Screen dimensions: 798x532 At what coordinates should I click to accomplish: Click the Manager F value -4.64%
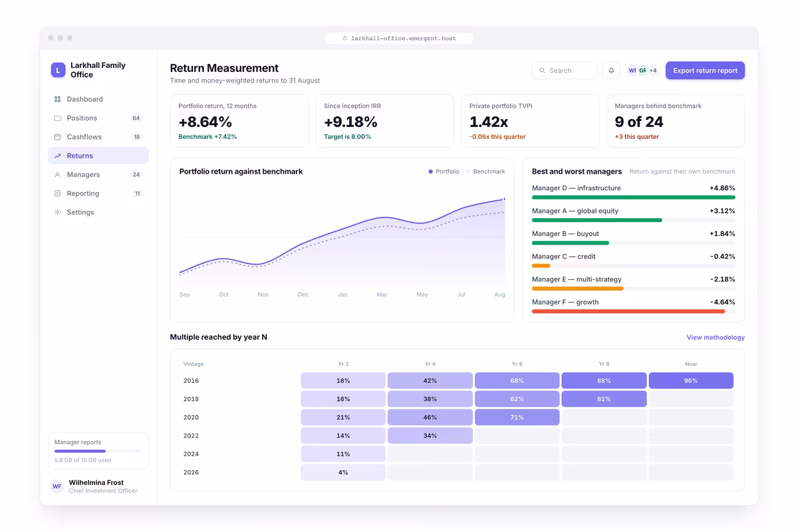(x=722, y=302)
